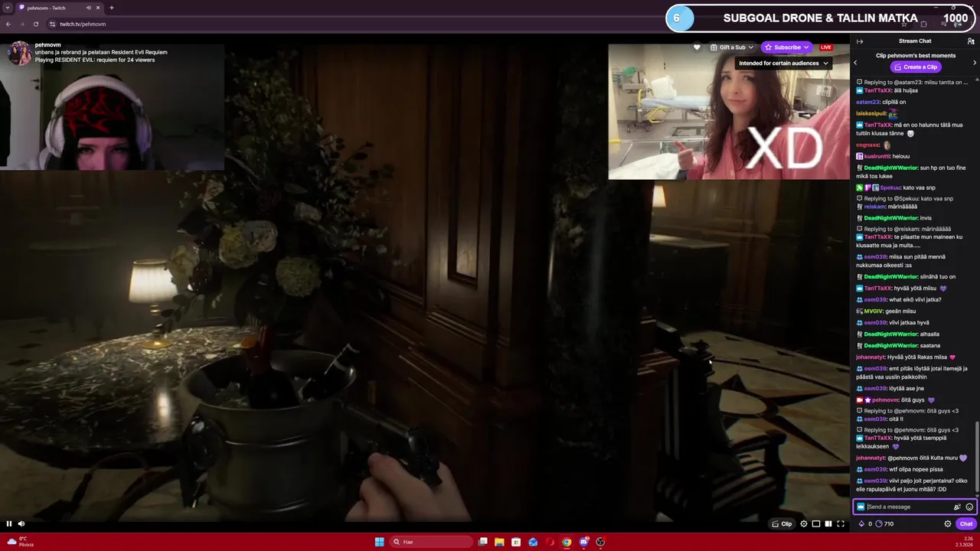Pause the stream playback
Image resolution: width=980 pixels, height=551 pixels.
coord(9,523)
